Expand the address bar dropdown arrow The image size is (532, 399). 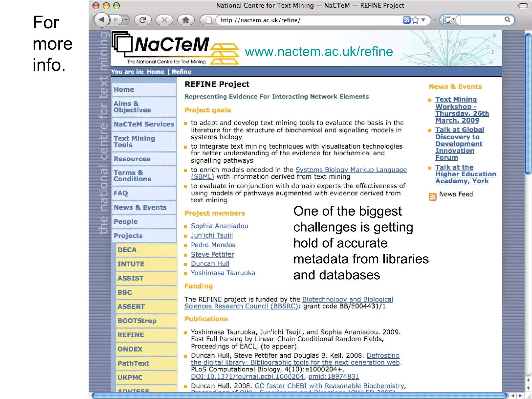click(423, 20)
